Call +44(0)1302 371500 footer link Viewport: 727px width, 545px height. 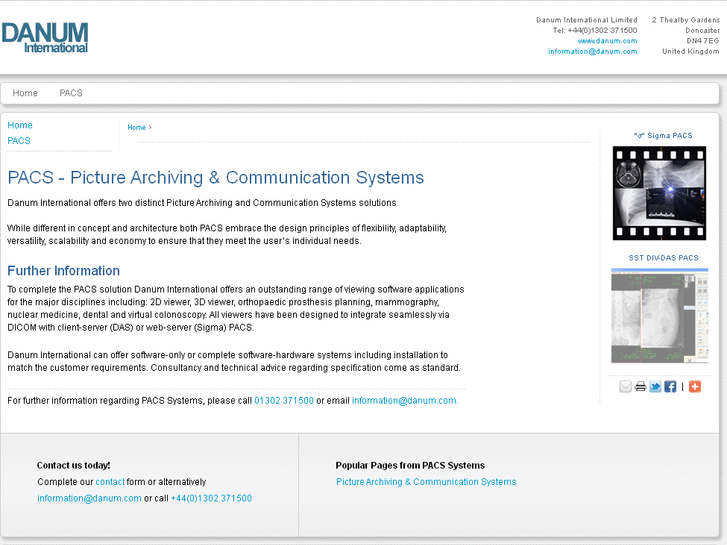211,499
